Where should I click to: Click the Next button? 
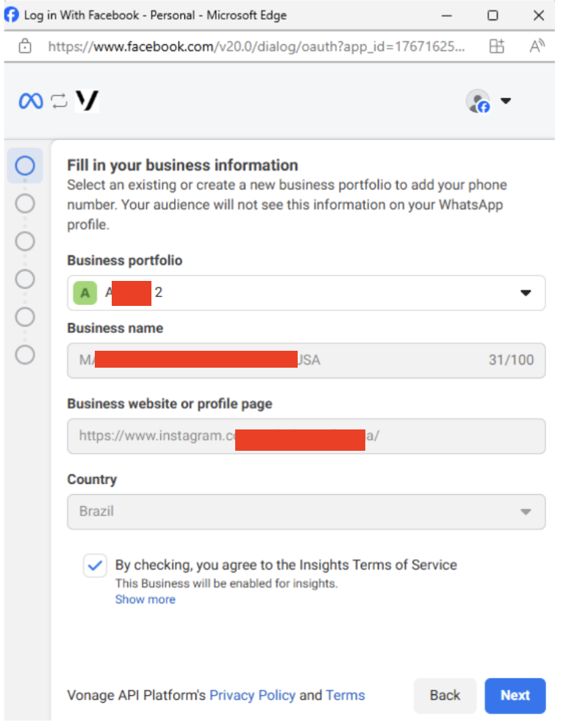515,696
